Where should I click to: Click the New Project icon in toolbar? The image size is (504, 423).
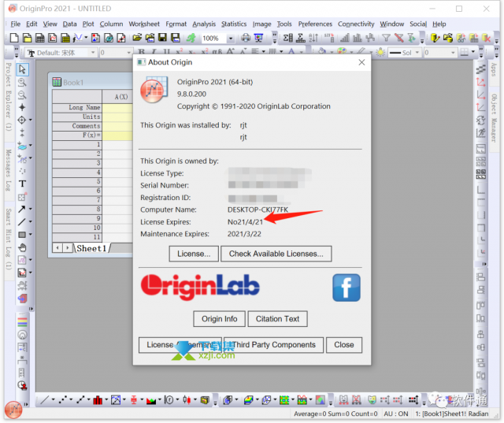pos(14,39)
